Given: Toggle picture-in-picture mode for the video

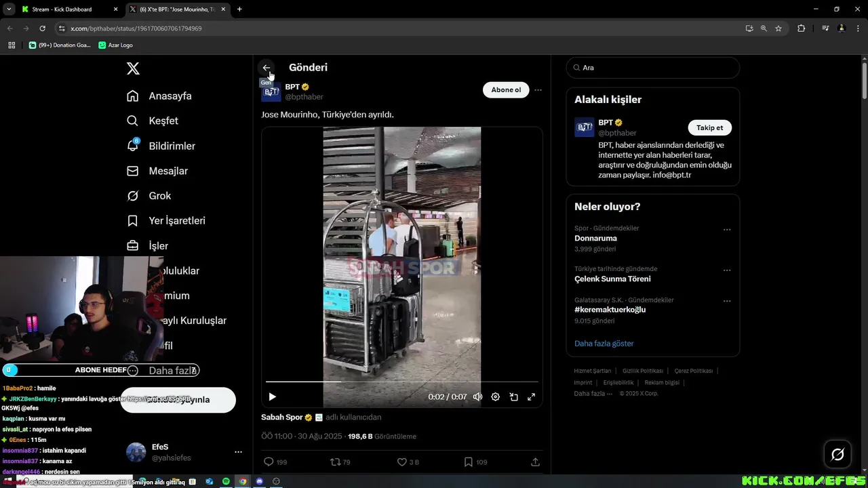Looking at the screenshot, I should point(513,396).
